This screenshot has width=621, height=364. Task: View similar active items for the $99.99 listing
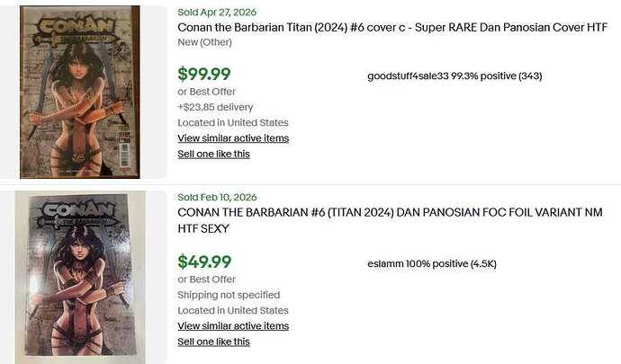point(233,138)
